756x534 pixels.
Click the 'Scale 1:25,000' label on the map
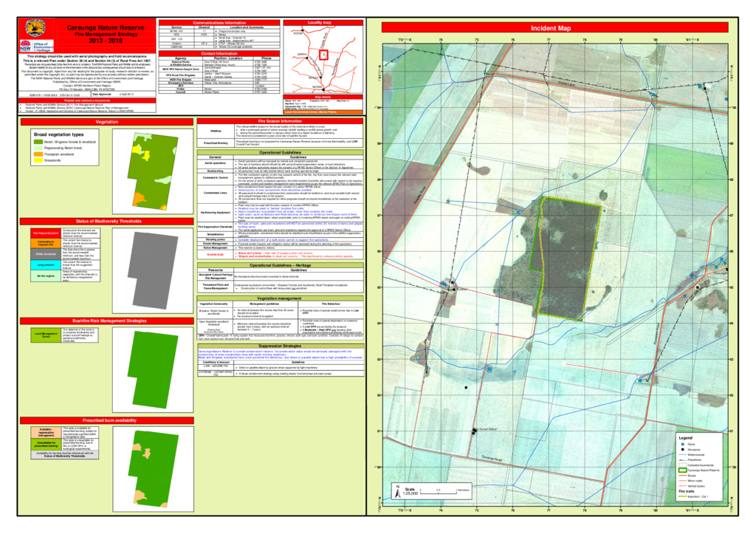point(410,492)
